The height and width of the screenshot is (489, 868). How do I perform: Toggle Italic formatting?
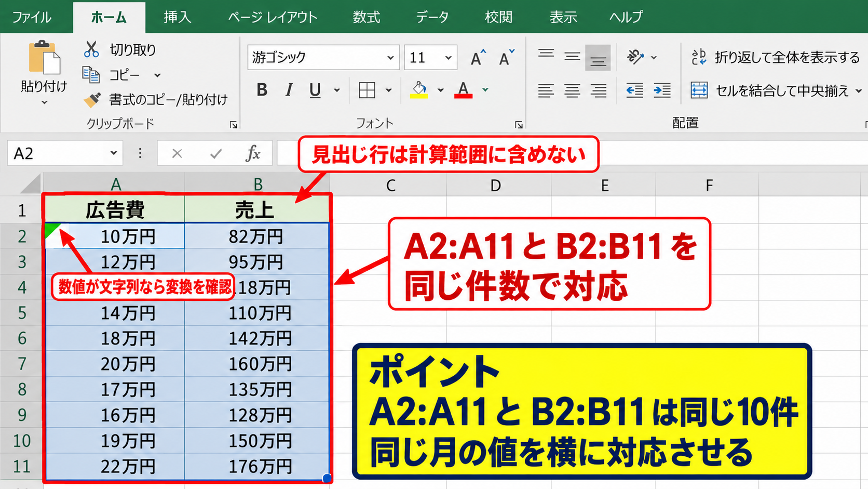pyautogui.click(x=289, y=90)
